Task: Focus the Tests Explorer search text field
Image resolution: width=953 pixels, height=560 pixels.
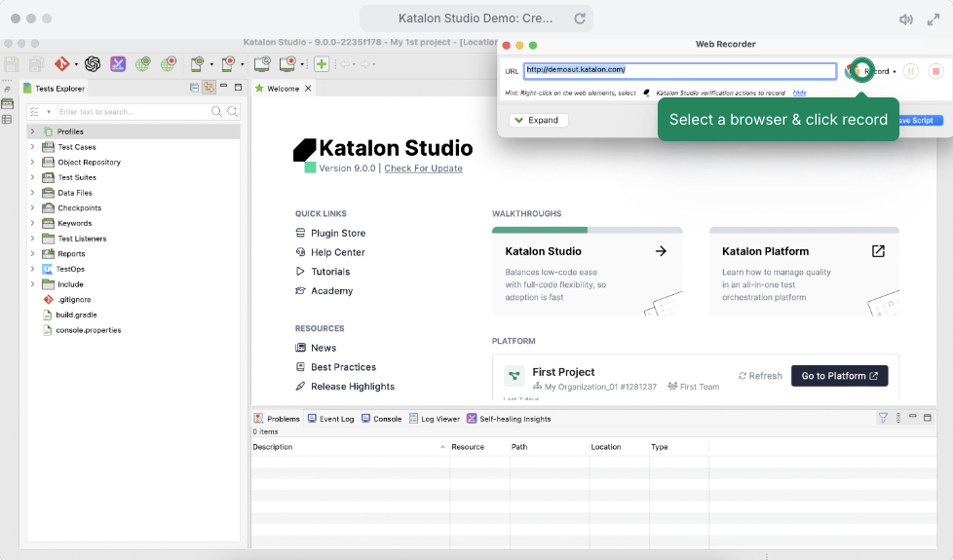Action: click(x=133, y=112)
